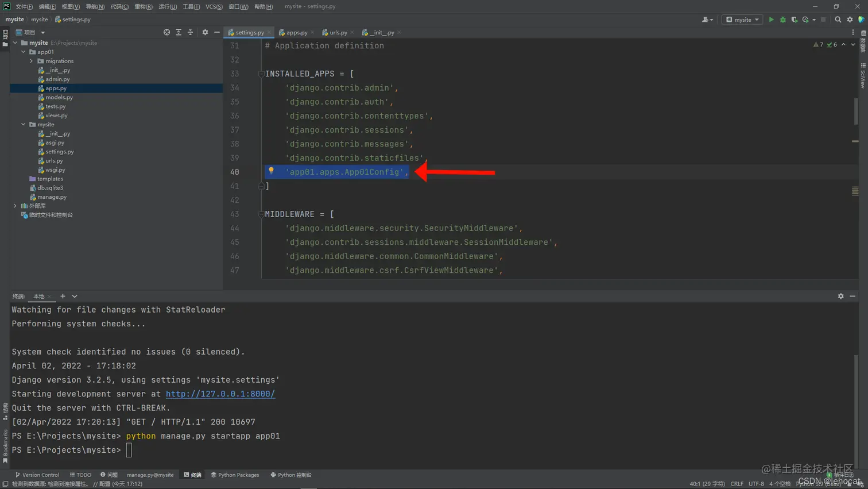
Task: Open mysite run configuration dropdown
Action: point(742,20)
